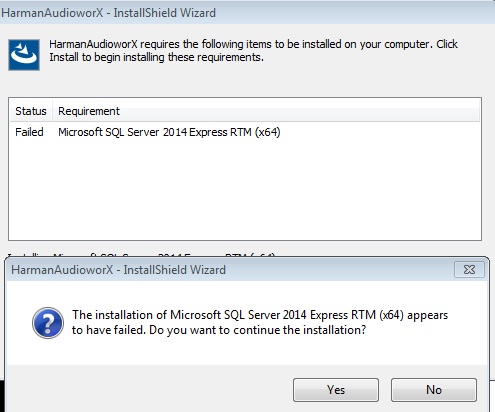
Task: Click the divider between Status and Requirement columns
Action: [52, 111]
